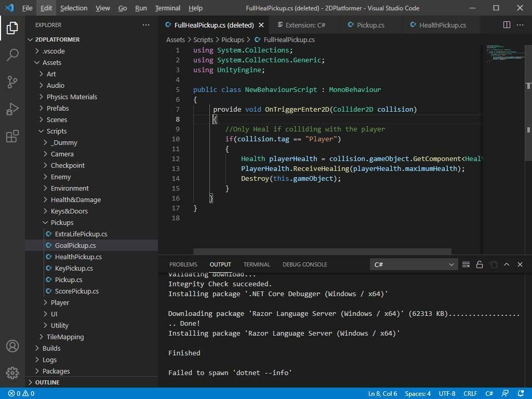Open the Run and Debug view

[12, 109]
